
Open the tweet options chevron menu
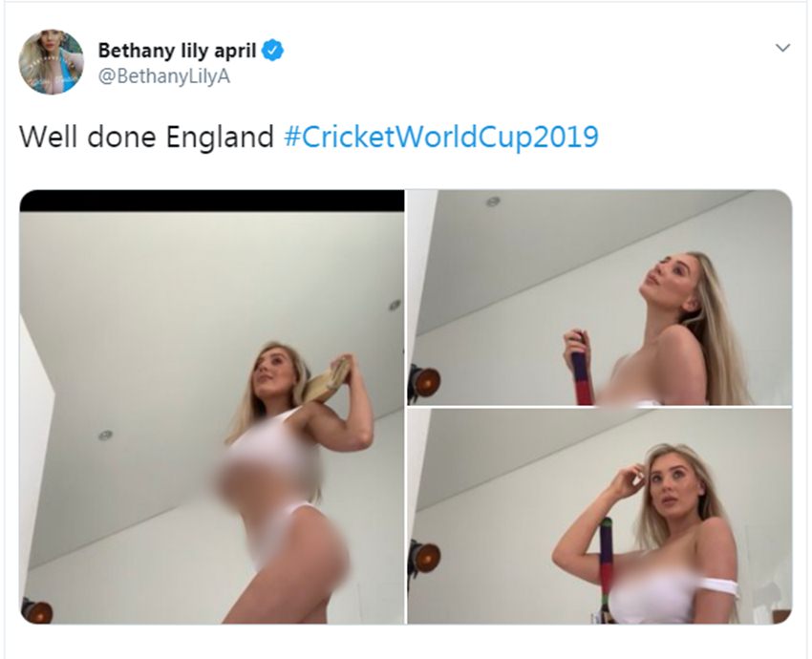[x=782, y=48]
